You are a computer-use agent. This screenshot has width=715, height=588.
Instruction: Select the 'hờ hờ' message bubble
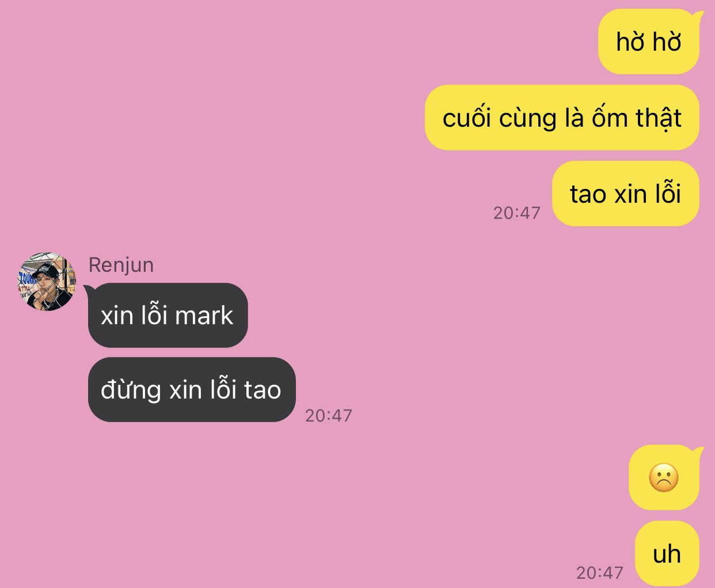pos(649,41)
